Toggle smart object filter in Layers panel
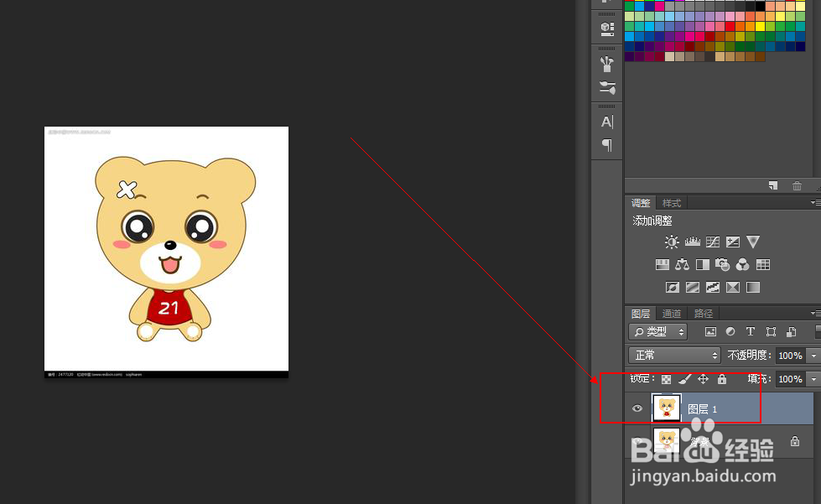The width and height of the screenshot is (821, 504). tap(791, 331)
